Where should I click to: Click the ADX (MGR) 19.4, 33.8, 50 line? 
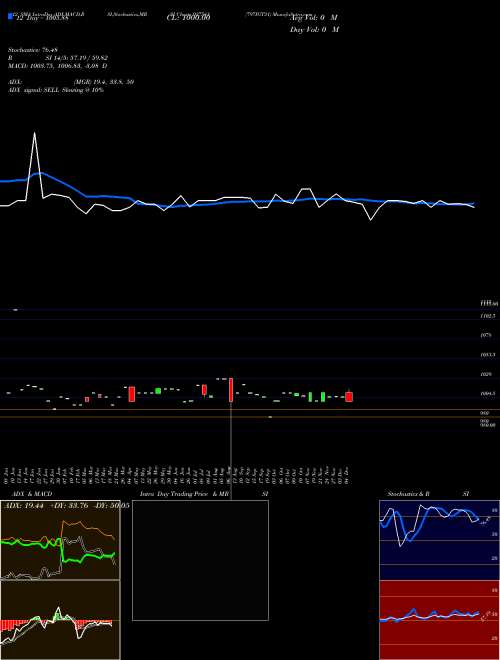coord(71,82)
